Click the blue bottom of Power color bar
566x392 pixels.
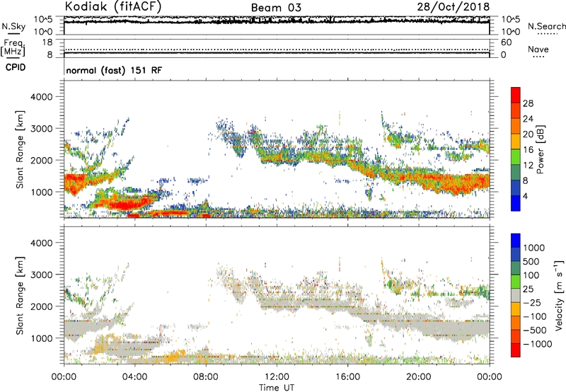point(516,204)
